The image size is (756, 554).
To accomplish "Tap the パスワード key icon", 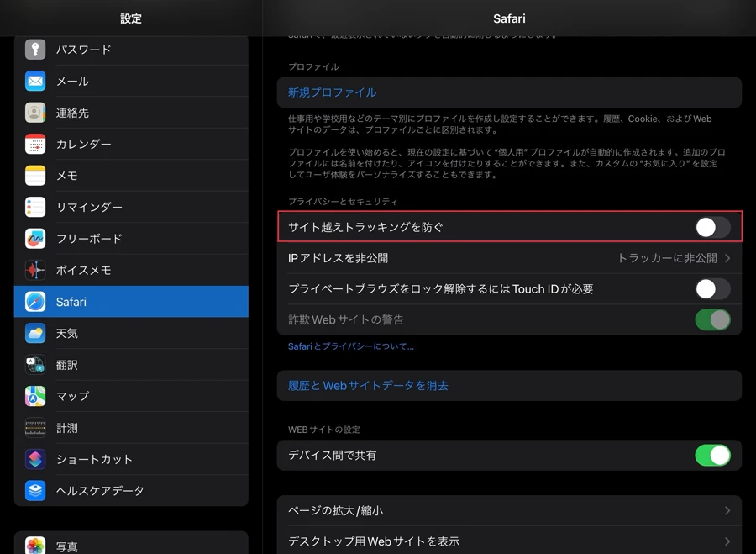I will [x=35, y=50].
